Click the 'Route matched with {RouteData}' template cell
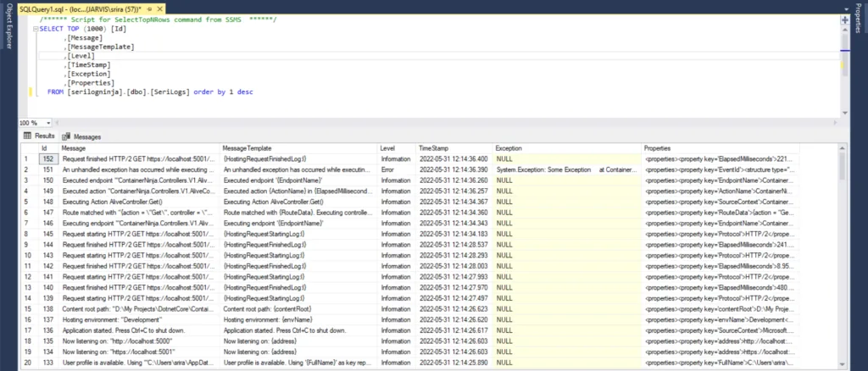868x371 pixels. (299, 213)
